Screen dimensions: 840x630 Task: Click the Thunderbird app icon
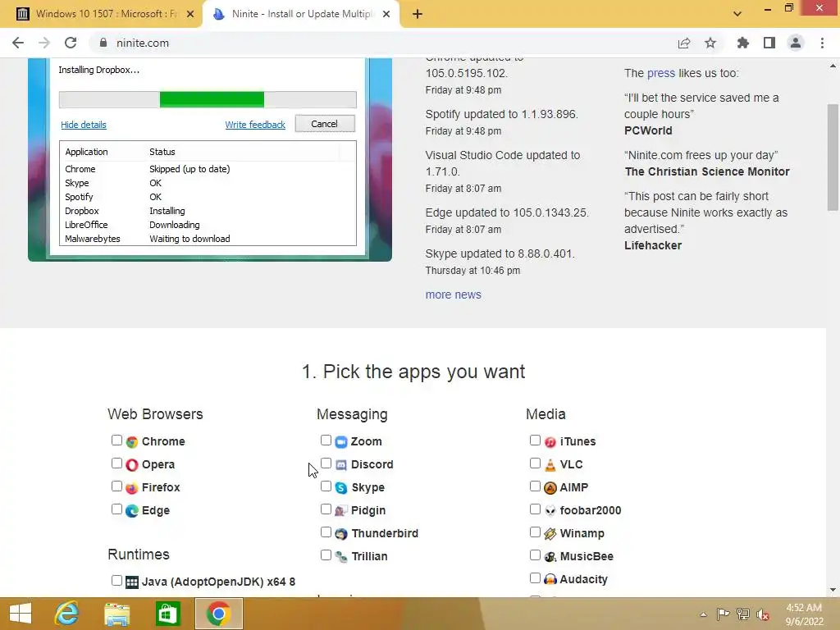pyautogui.click(x=341, y=534)
